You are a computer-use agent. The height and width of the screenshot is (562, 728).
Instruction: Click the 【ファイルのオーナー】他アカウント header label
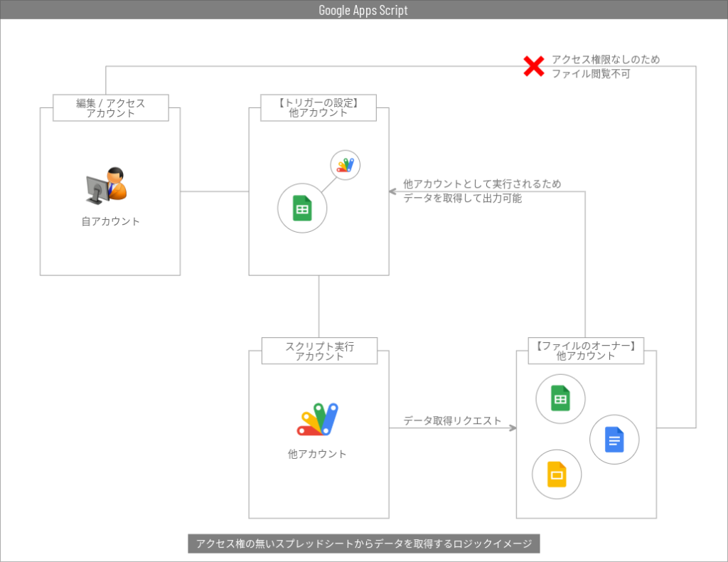coord(585,350)
